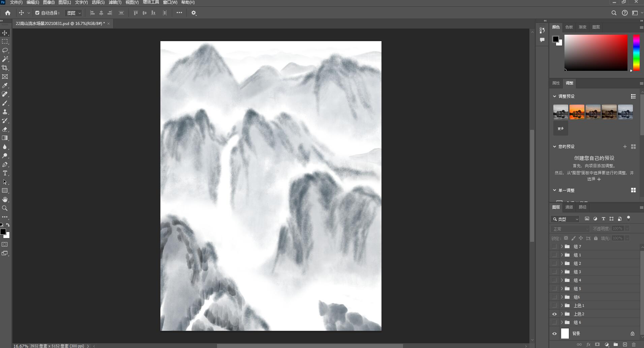Hide the 背景 layer via eye icon

pos(554,333)
